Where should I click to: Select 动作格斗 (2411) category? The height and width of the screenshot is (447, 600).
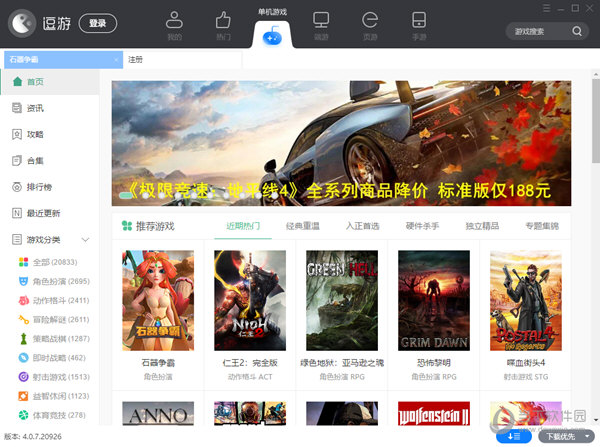pos(54,300)
